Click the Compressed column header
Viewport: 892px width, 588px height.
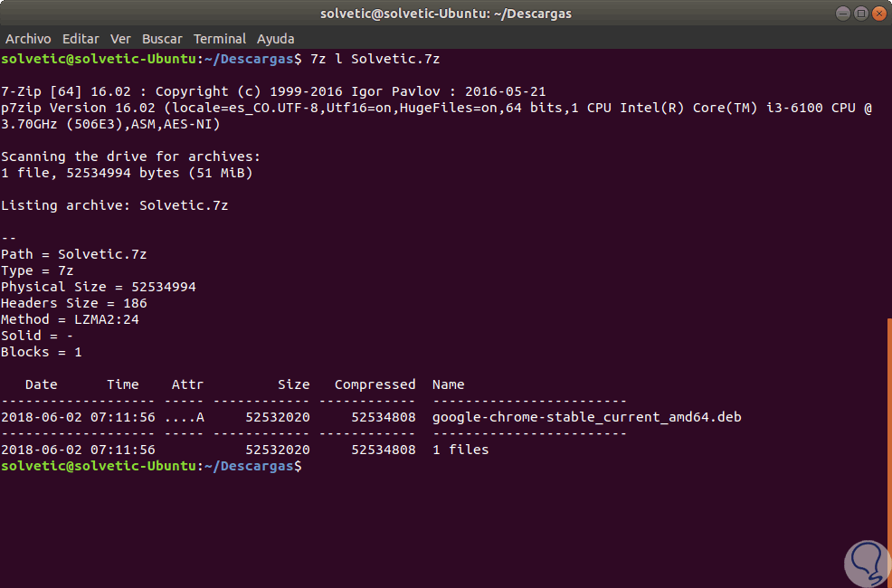coord(375,384)
